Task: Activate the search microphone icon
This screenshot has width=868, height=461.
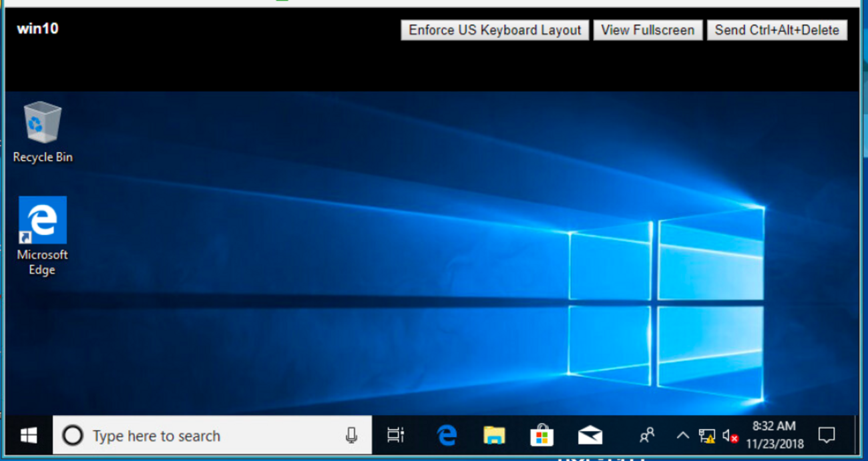Action: click(351, 436)
